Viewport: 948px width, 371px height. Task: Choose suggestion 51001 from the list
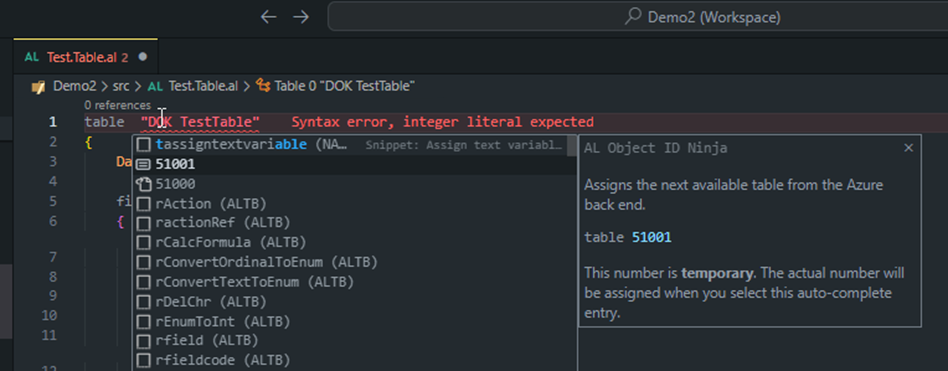[x=354, y=164]
